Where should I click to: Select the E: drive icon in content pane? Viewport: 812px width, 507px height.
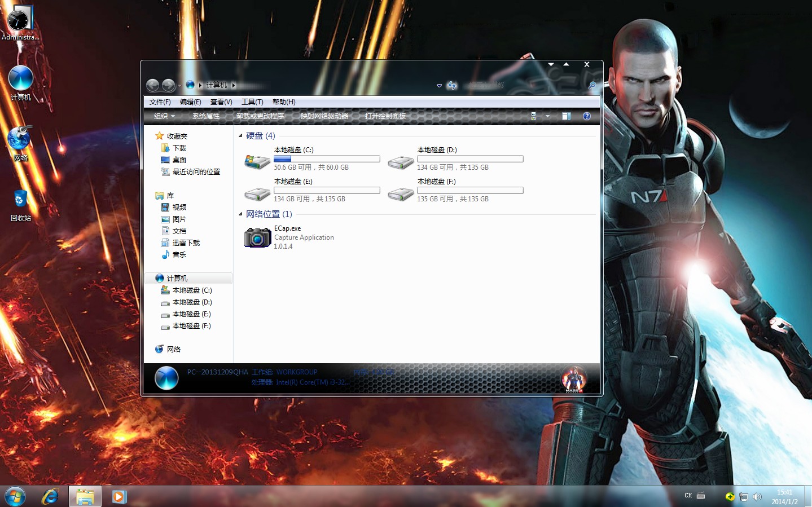pos(257,194)
